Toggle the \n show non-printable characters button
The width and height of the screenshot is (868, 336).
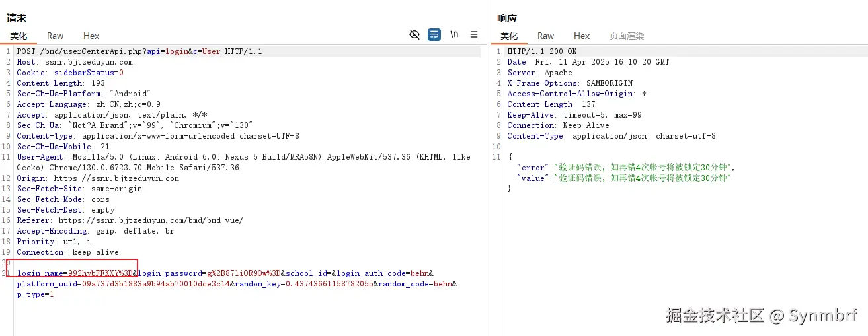click(454, 34)
